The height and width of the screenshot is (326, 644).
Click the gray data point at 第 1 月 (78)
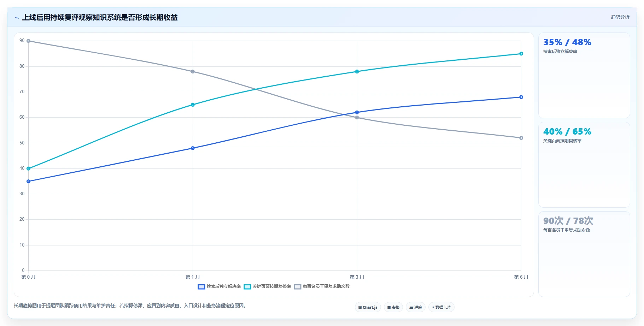click(193, 72)
